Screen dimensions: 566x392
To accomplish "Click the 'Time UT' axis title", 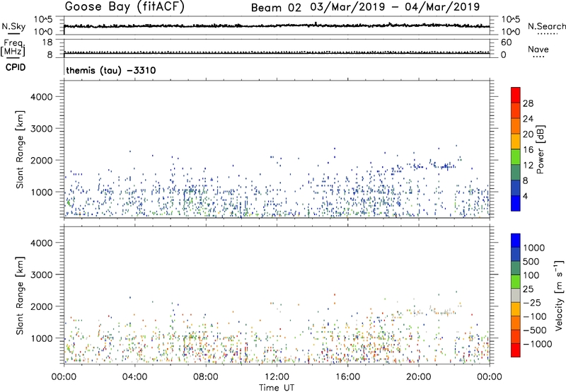I will point(277,388).
